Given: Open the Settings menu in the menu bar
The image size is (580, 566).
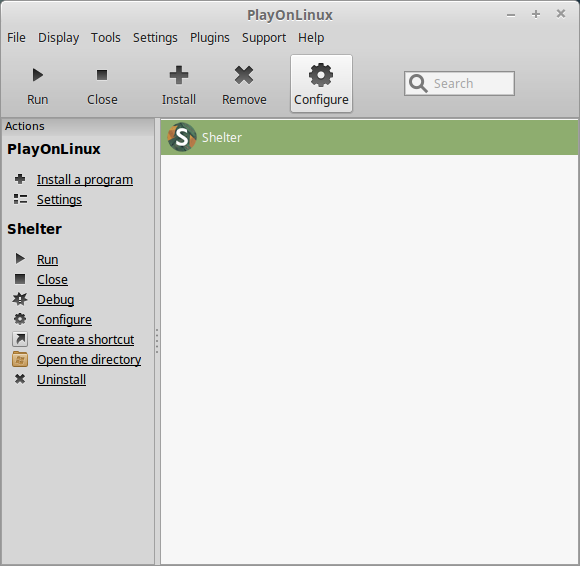Looking at the screenshot, I should coord(155,38).
